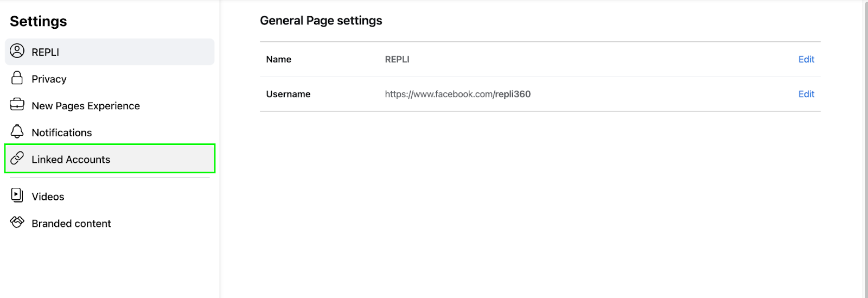Viewport: 868px width, 298px height.
Task: Edit the page Username
Action: (806, 94)
